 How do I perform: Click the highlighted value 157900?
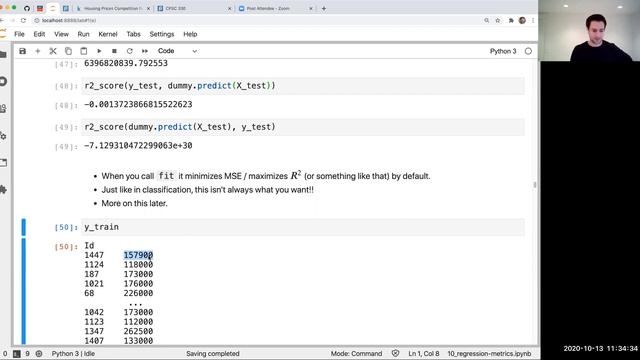pos(138,255)
